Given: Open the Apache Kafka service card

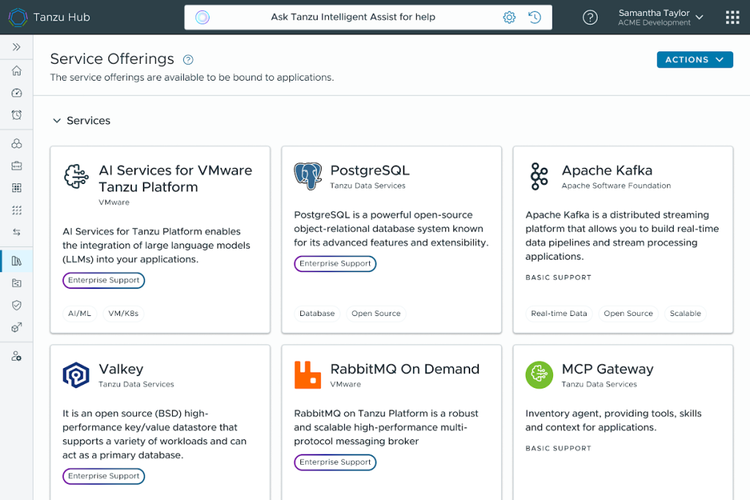Looking at the screenshot, I should pos(623,239).
